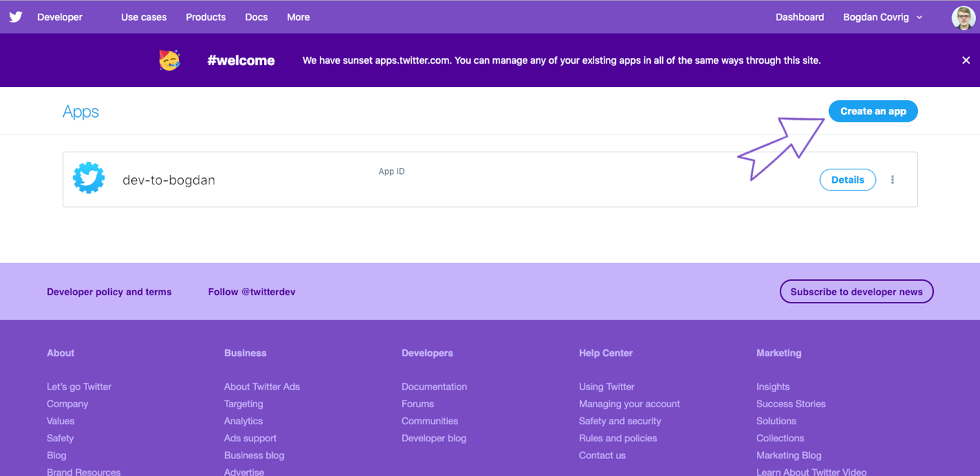Click the Apps page heading
The height and width of the screenshot is (476, 980).
pos(81,112)
